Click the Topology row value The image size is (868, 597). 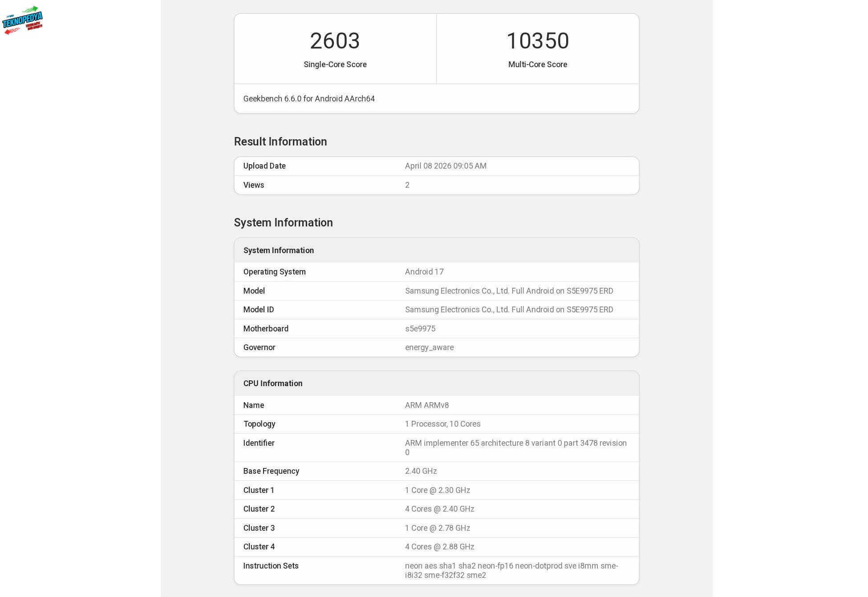(442, 424)
